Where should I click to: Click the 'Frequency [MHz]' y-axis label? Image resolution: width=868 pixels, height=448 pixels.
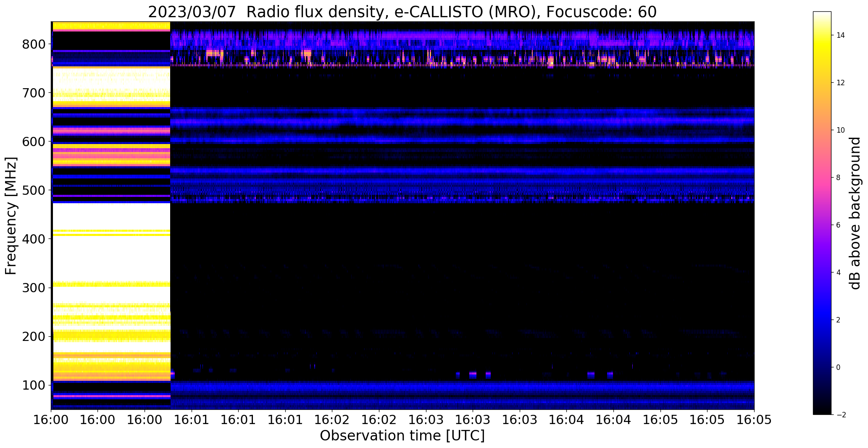click(11, 216)
